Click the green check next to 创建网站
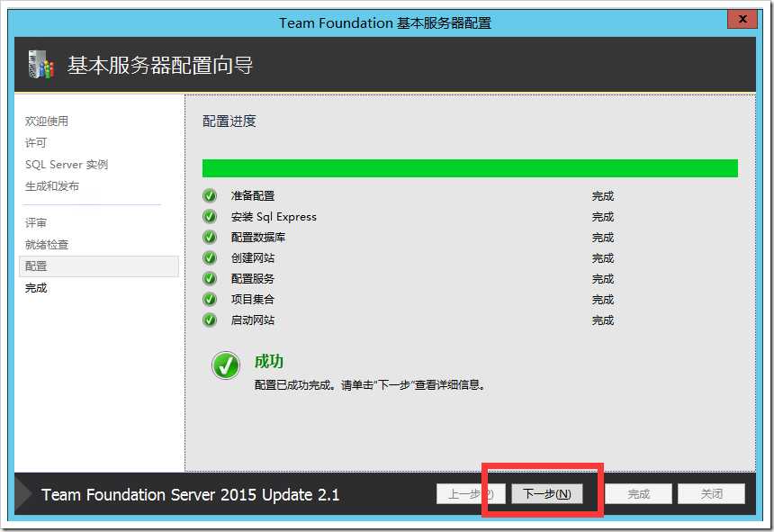774x532 pixels. point(210,258)
